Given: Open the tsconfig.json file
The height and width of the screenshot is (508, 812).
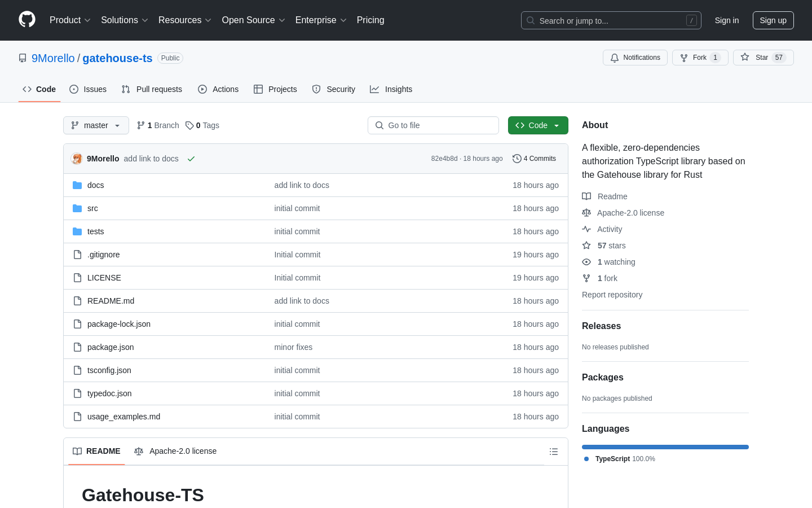Looking at the screenshot, I should point(109,370).
